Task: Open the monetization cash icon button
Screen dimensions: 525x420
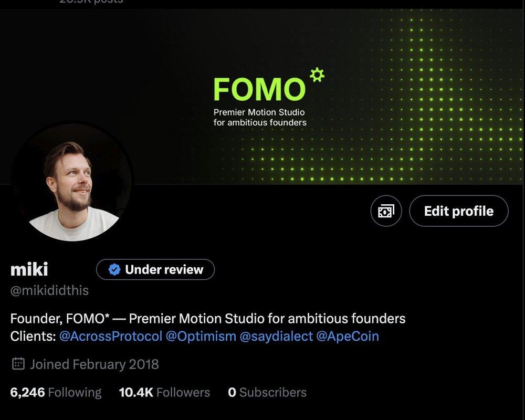Action: point(386,211)
